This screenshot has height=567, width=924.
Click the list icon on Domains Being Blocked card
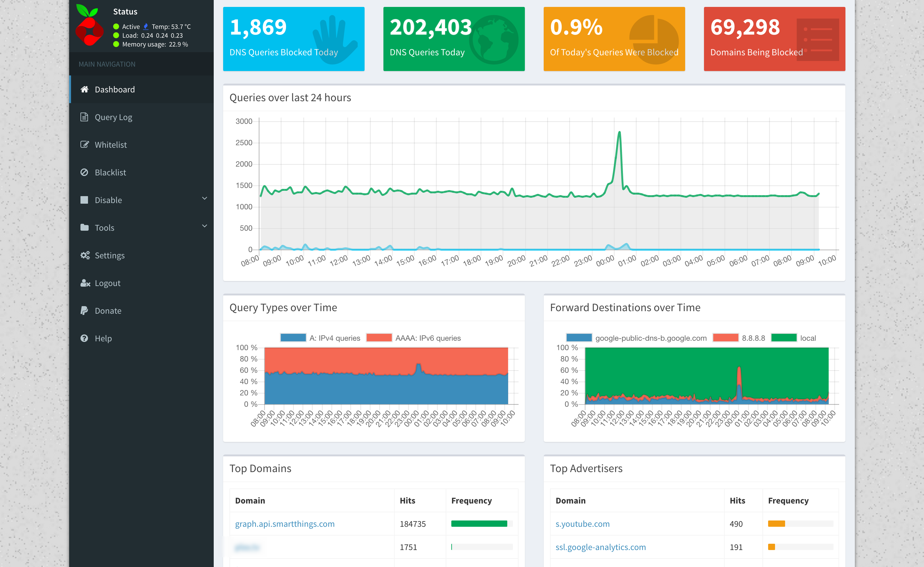(817, 39)
